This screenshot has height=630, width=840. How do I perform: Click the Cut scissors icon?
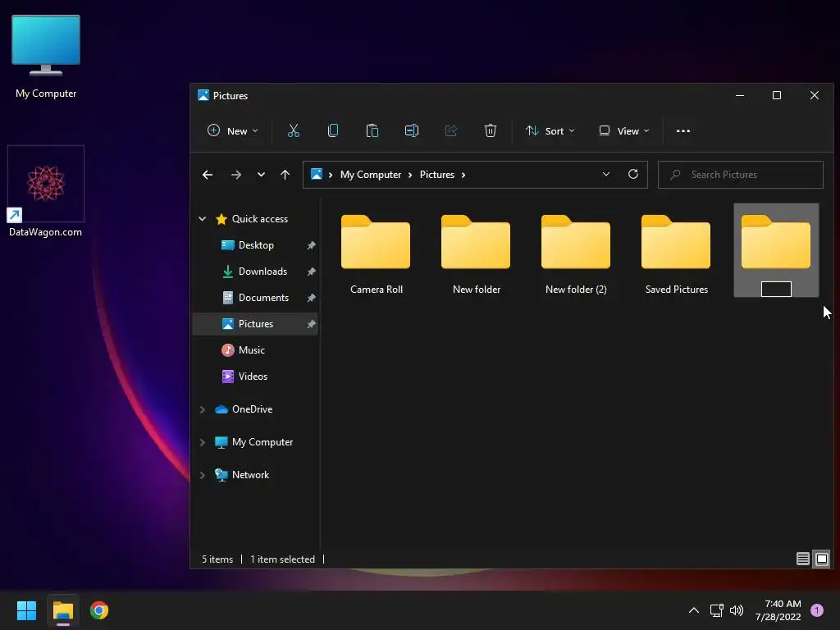pos(294,130)
